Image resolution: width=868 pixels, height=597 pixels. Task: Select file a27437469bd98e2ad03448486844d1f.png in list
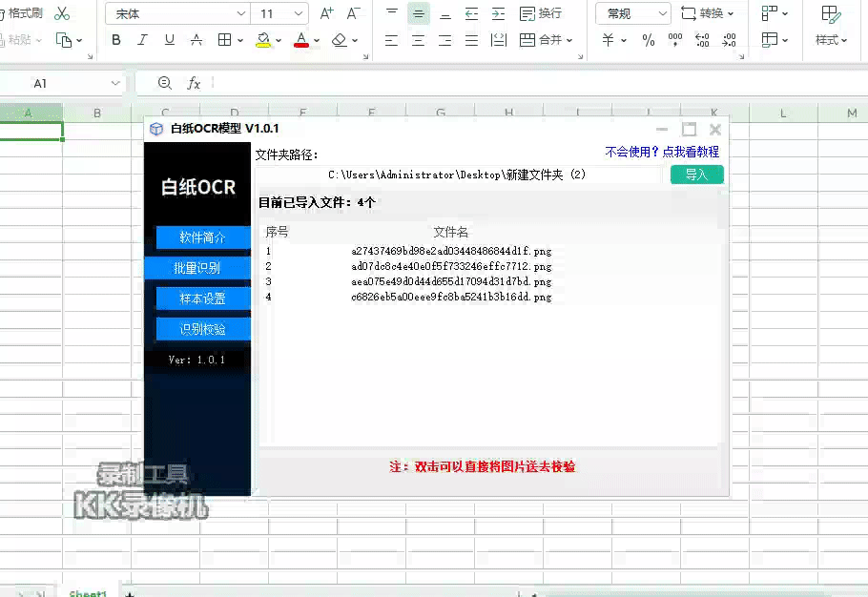click(451, 252)
